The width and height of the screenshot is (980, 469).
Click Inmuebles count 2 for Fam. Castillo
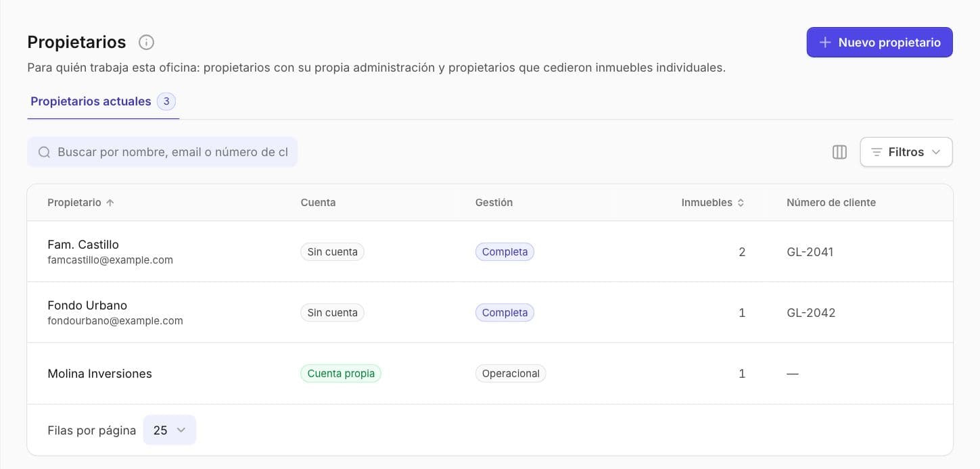(742, 252)
